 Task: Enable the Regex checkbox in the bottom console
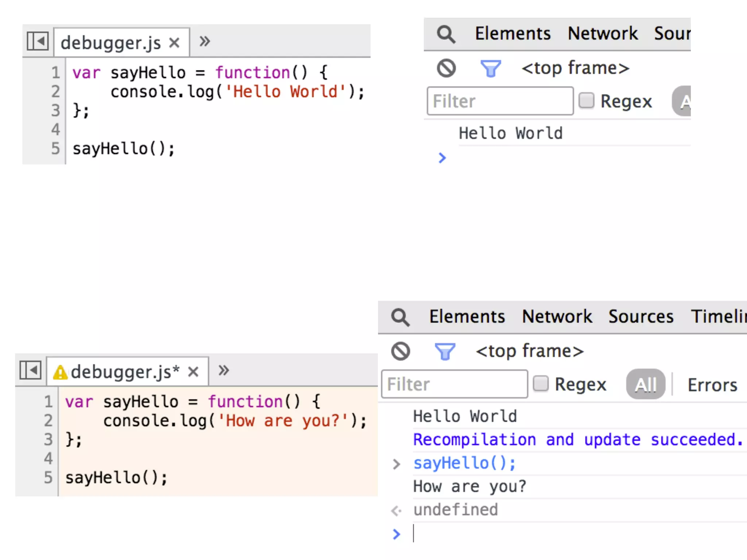541,384
